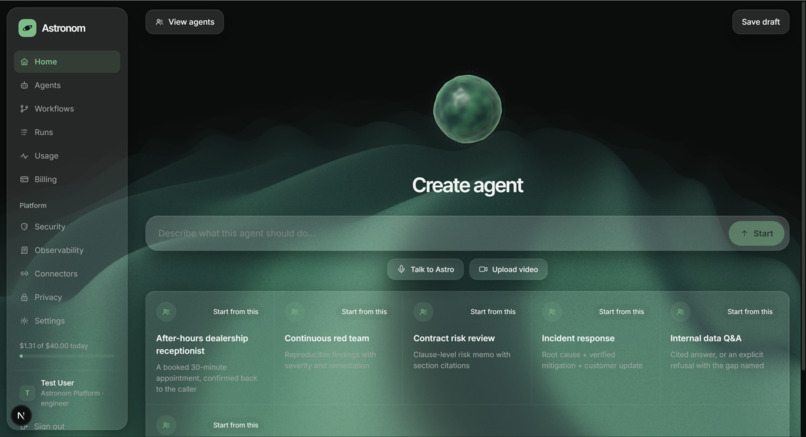Click the Create agent heading

click(x=467, y=185)
